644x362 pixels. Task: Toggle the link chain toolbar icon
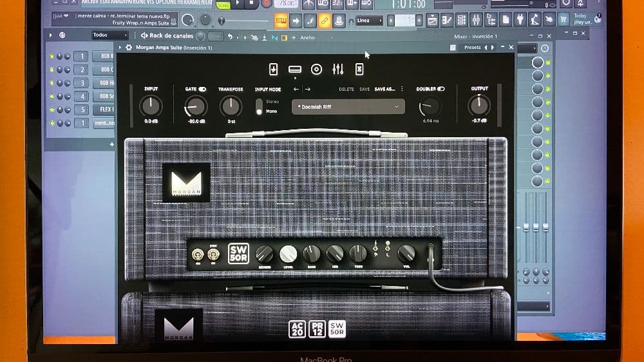(x=325, y=21)
